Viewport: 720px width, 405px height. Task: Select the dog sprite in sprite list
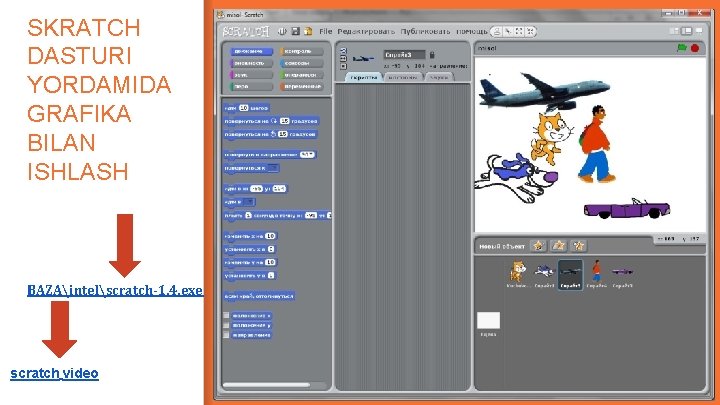click(544, 274)
